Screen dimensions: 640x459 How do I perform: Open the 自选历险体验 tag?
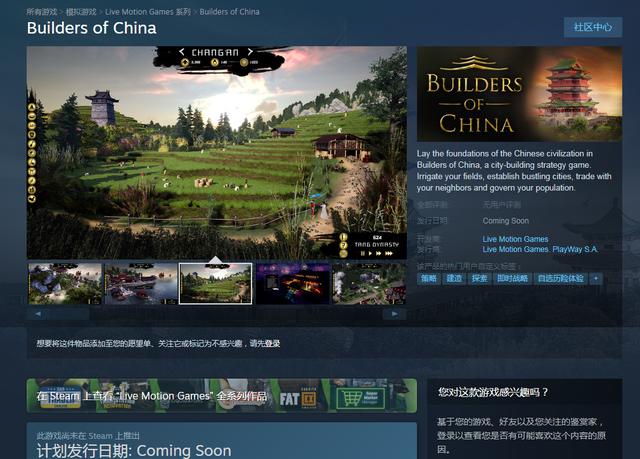561,279
